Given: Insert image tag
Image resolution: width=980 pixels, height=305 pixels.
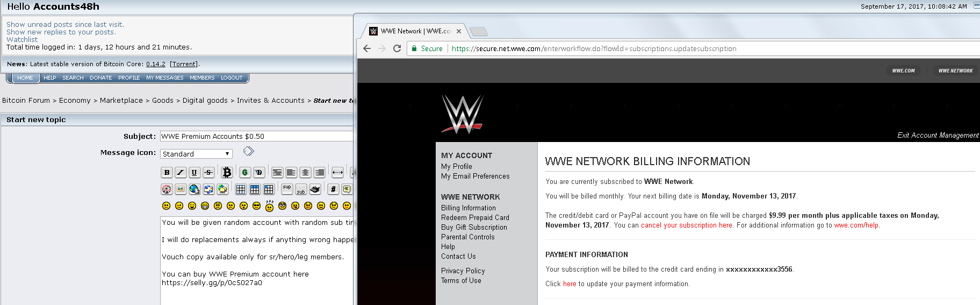Looking at the screenshot, I should point(181,189).
